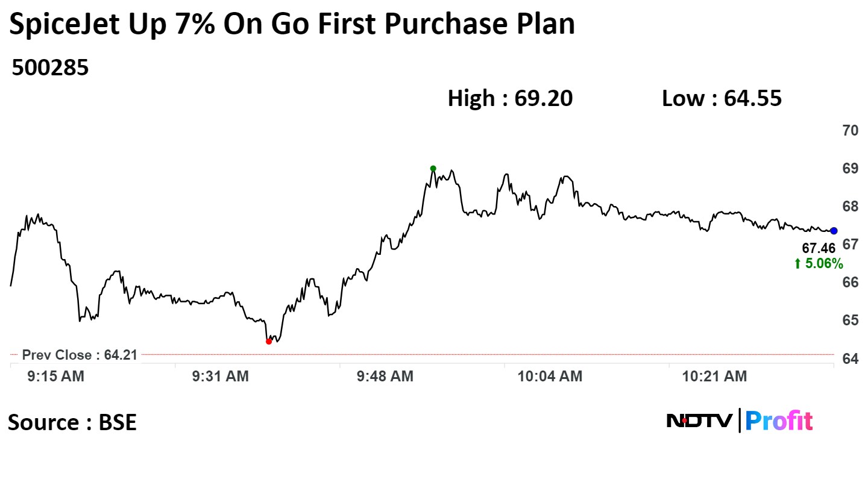The height and width of the screenshot is (488, 868).
Task: Click the green high point marker
Action: coord(433,169)
